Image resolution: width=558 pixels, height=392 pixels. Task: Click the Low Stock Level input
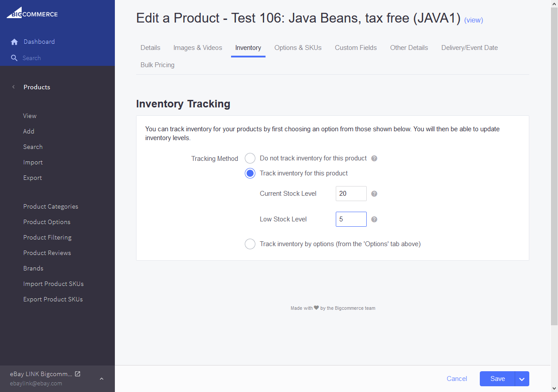tap(351, 219)
